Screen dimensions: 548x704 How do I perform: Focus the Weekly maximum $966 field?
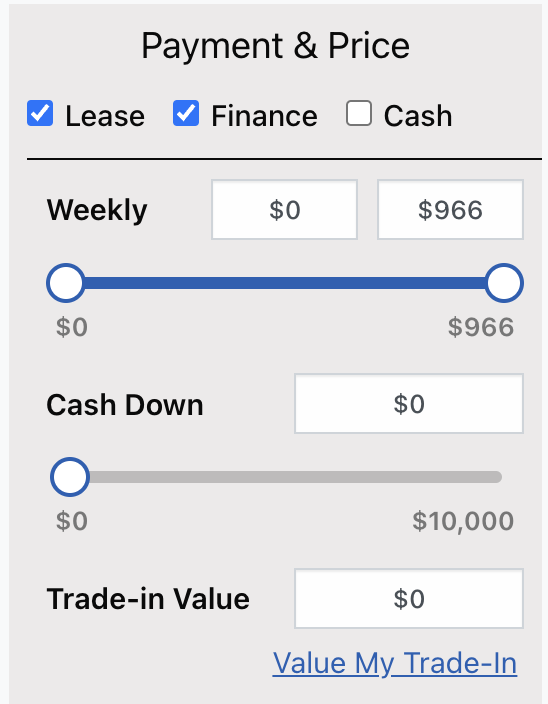coord(450,210)
